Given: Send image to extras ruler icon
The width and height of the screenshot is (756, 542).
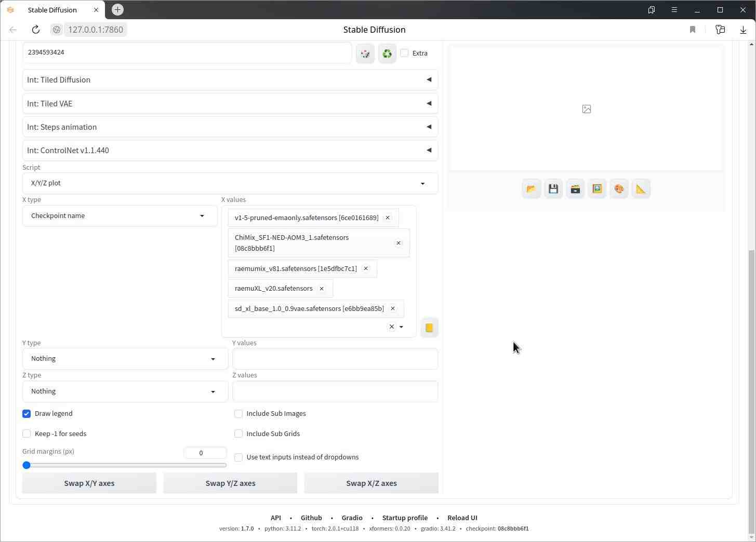Looking at the screenshot, I should (x=641, y=189).
